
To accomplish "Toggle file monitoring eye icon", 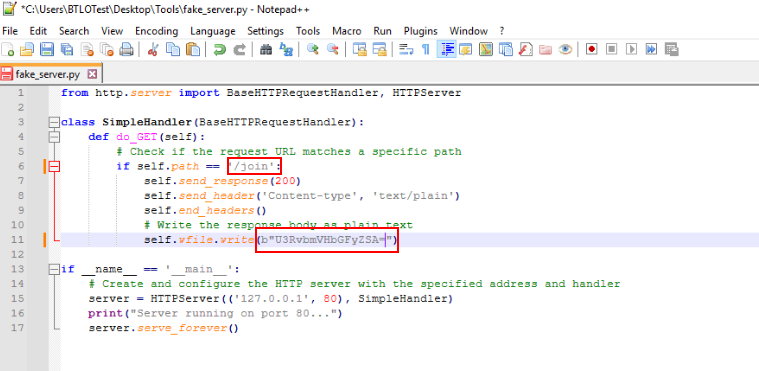I will point(565,49).
